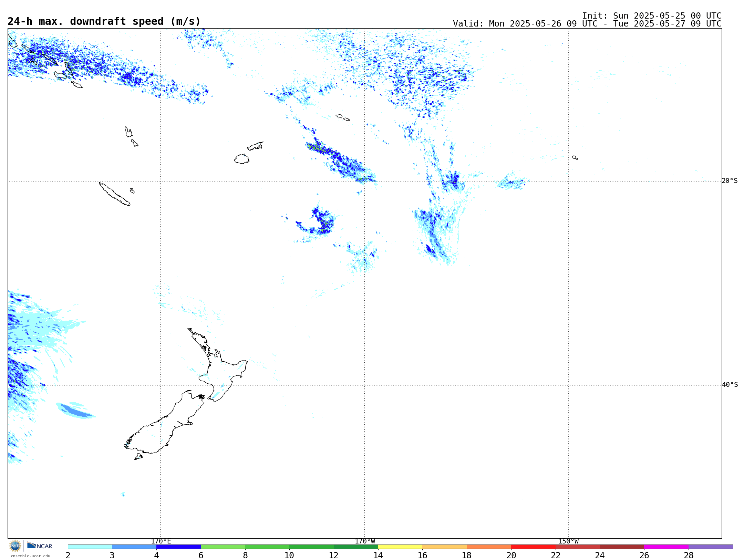Pick the bright red 20–22 m/s swatch
744x560 pixels.
[x=533, y=547]
